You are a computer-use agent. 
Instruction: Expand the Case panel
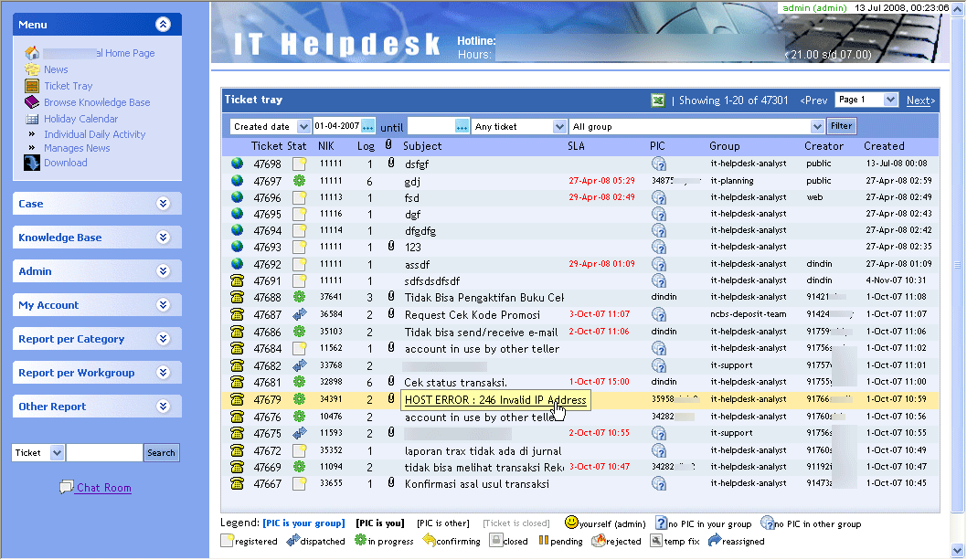[163, 204]
